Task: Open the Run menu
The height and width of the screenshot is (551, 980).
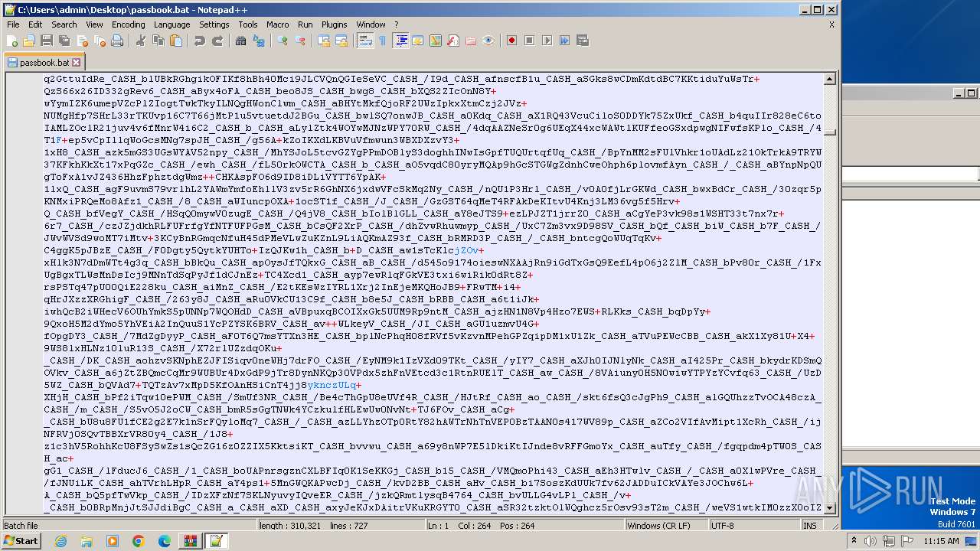Action: (305, 24)
